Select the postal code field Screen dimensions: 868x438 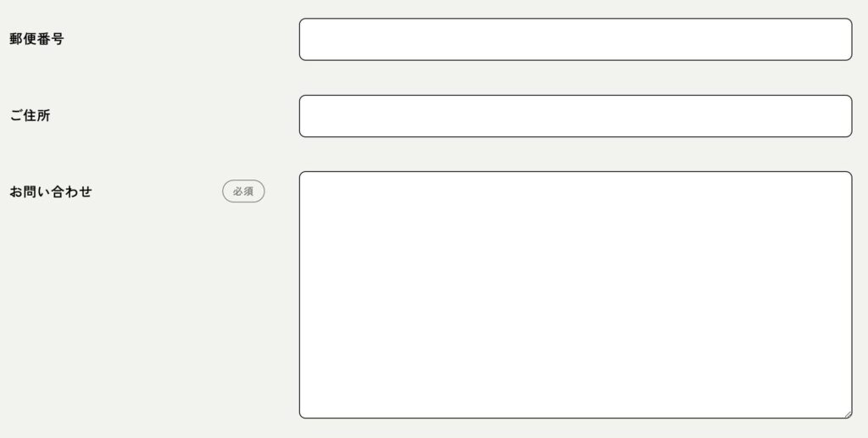coord(576,39)
